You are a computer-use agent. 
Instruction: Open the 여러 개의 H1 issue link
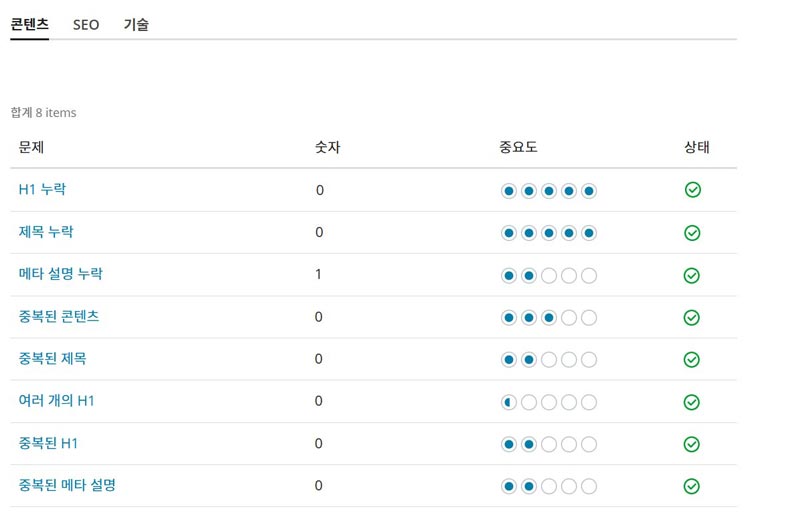pyautogui.click(x=57, y=401)
